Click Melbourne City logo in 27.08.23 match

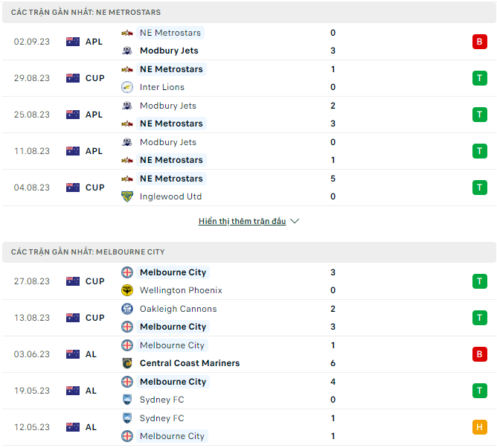[127, 272]
